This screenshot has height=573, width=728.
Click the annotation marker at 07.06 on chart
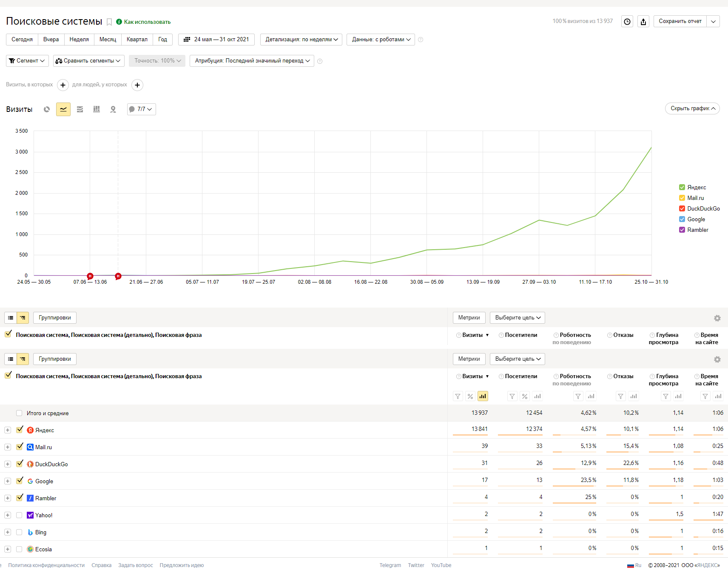[x=90, y=276]
